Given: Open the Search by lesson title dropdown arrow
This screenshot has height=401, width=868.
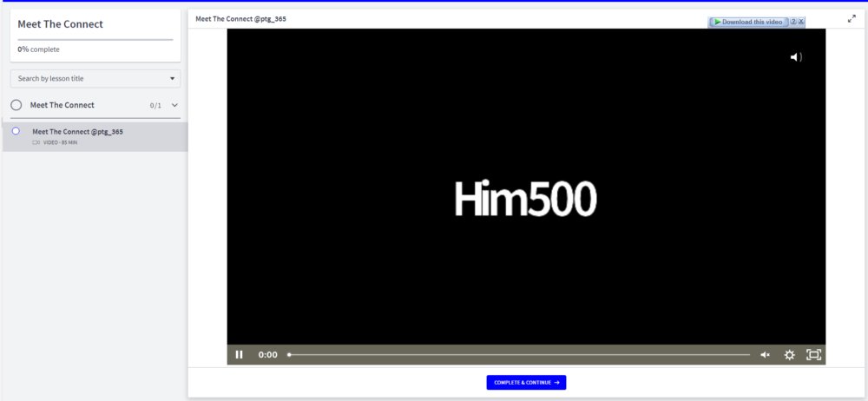Looking at the screenshot, I should (x=172, y=79).
